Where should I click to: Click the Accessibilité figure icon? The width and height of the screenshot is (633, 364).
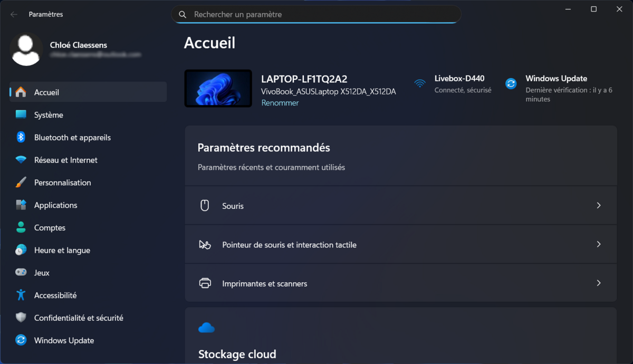click(x=21, y=295)
